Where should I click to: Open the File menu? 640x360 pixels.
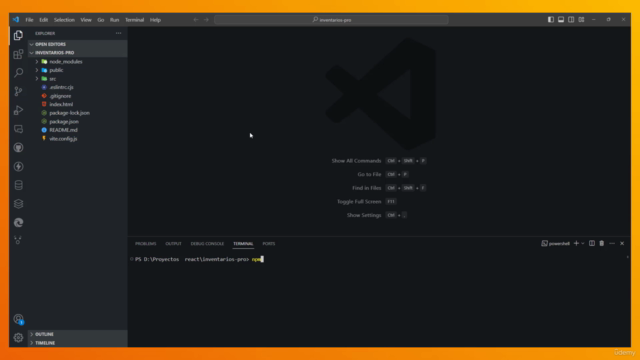tap(29, 20)
